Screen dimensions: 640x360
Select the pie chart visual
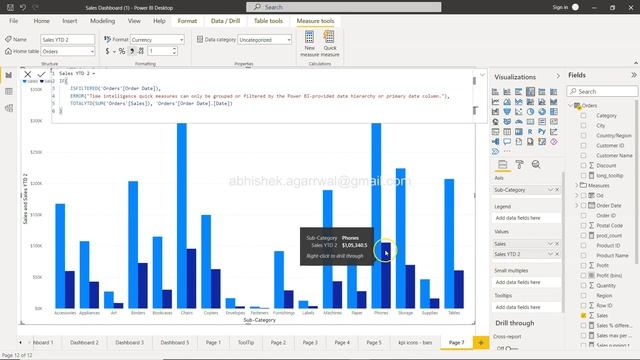point(530,111)
